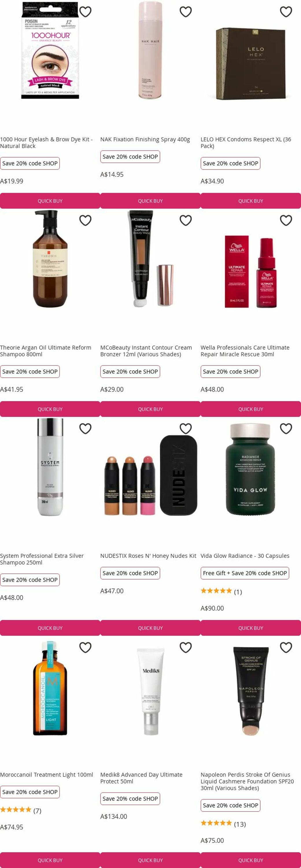Add MCoBeauty Instant Contour to wishlist
This screenshot has height=868, width=301.
[x=186, y=220]
